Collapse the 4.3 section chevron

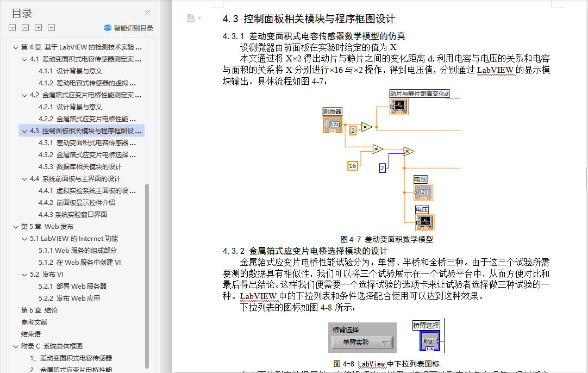[24, 131]
